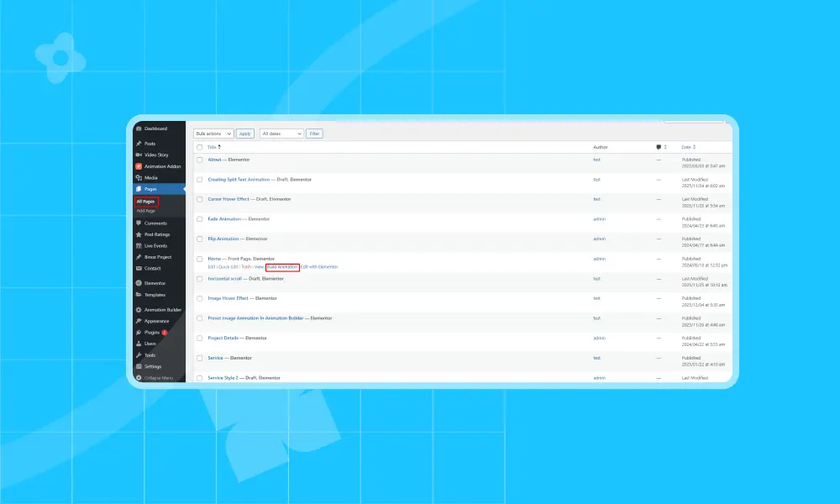Expand the All dates dropdown
This screenshot has width=840, height=504.
(281, 134)
